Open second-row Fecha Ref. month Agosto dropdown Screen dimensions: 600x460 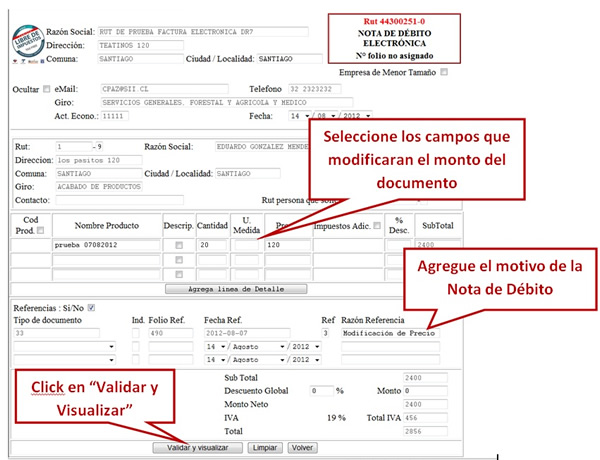(x=258, y=347)
